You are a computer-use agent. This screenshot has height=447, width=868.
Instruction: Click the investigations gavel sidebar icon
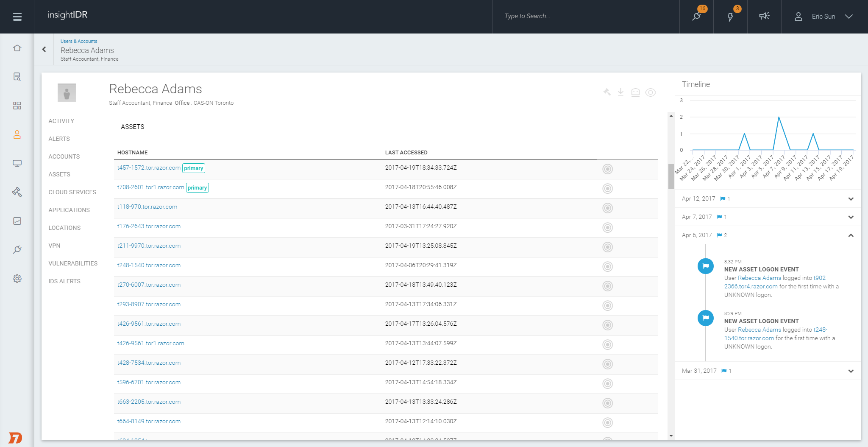coord(17,192)
